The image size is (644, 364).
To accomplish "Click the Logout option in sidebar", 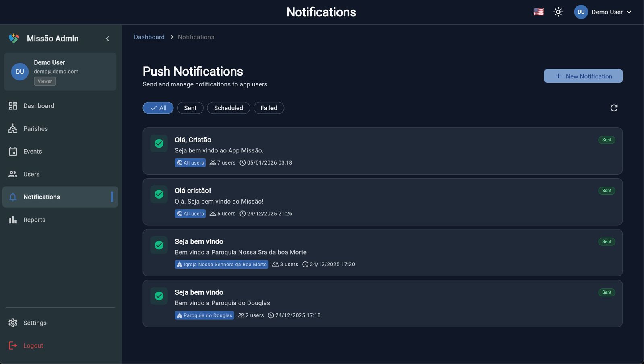I will tap(33, 345).
